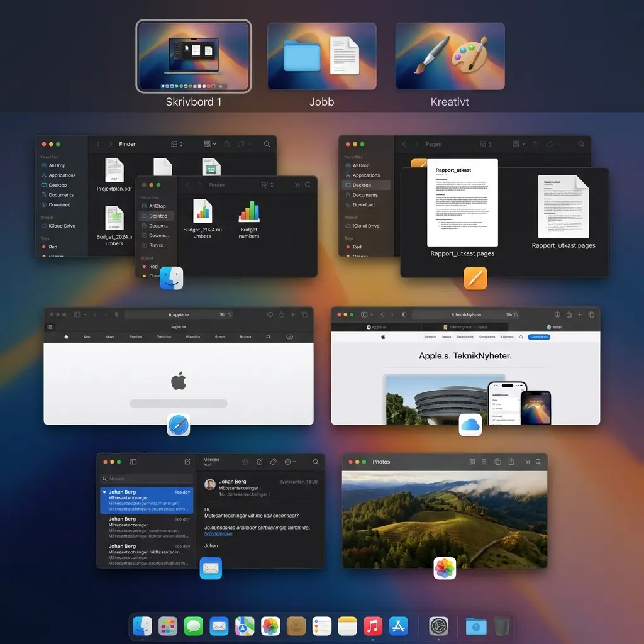Select the Skrivbord 1 desktop space

pyautogui.click(x=194, y=56)
